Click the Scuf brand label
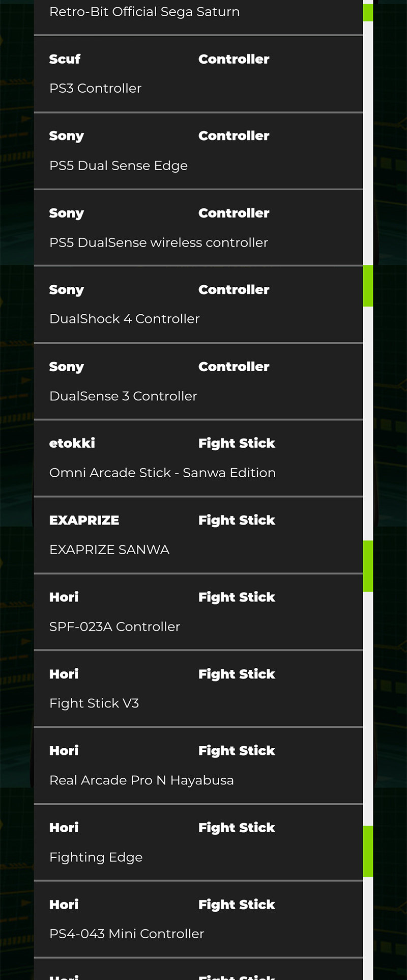This screenshot has height=980, width=407. pos(65,59)
